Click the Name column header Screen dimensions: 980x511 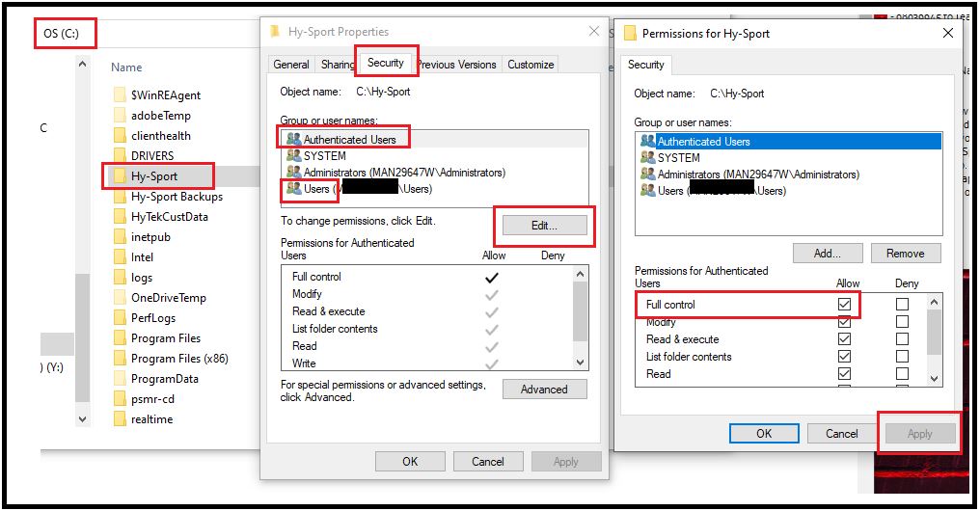click(x=126, y=67)
